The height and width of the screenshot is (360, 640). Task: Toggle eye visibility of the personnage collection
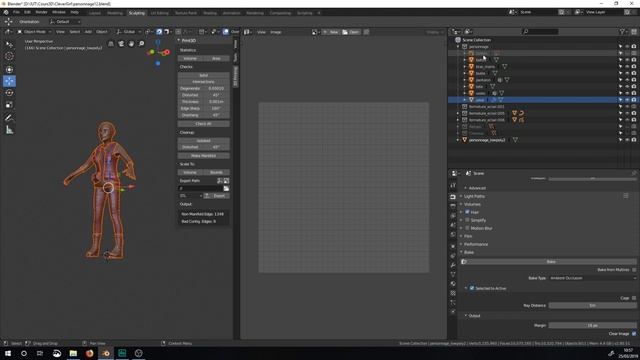click(627, 47)
